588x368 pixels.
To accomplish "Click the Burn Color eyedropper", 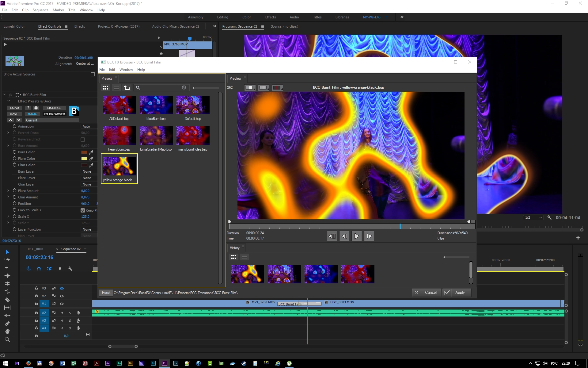I will (x=91, y=152).
